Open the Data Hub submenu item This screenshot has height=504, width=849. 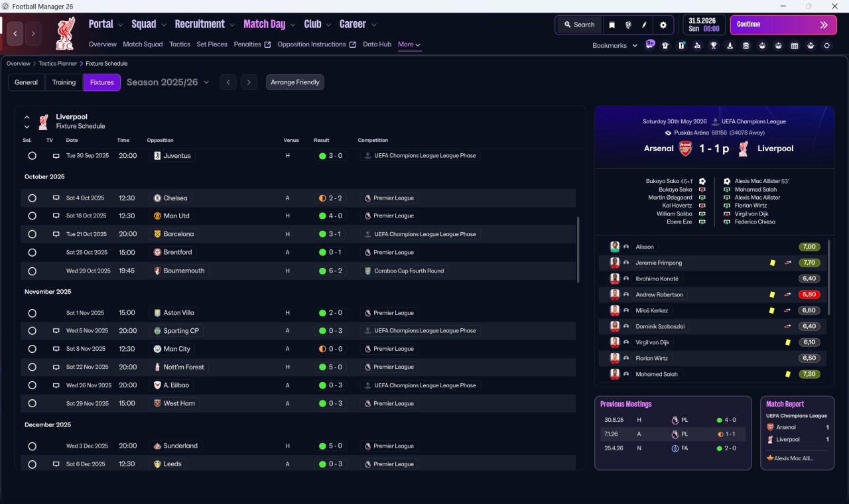[x=377, y=44]
